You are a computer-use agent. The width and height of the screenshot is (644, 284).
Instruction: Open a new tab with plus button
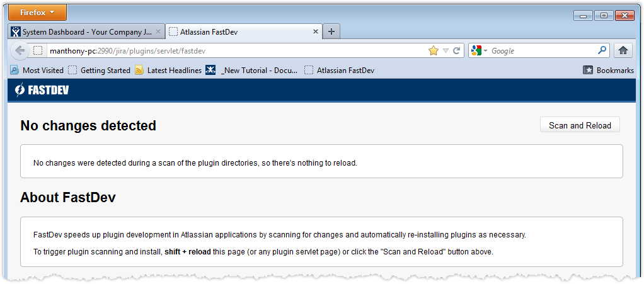331,31
